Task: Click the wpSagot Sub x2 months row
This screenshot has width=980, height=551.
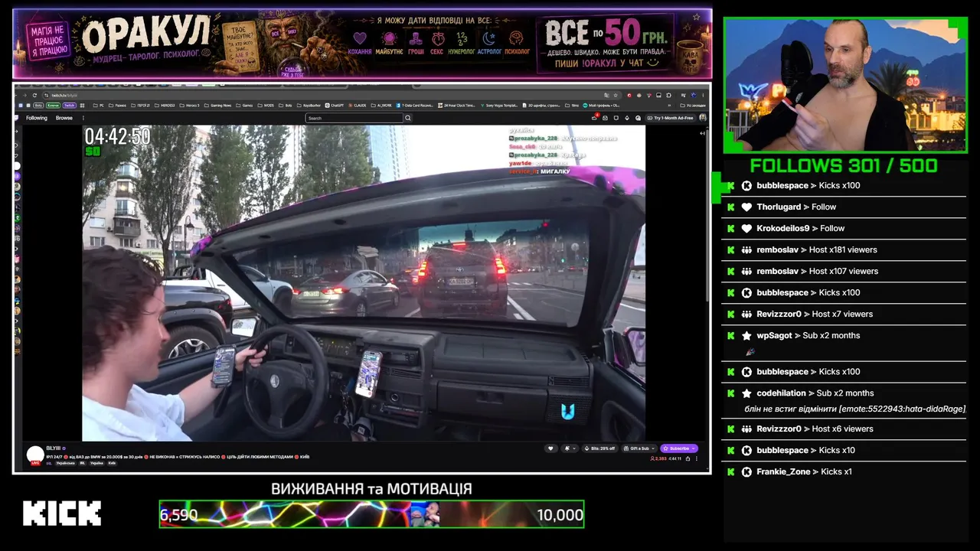Action: tap(843, 343)
